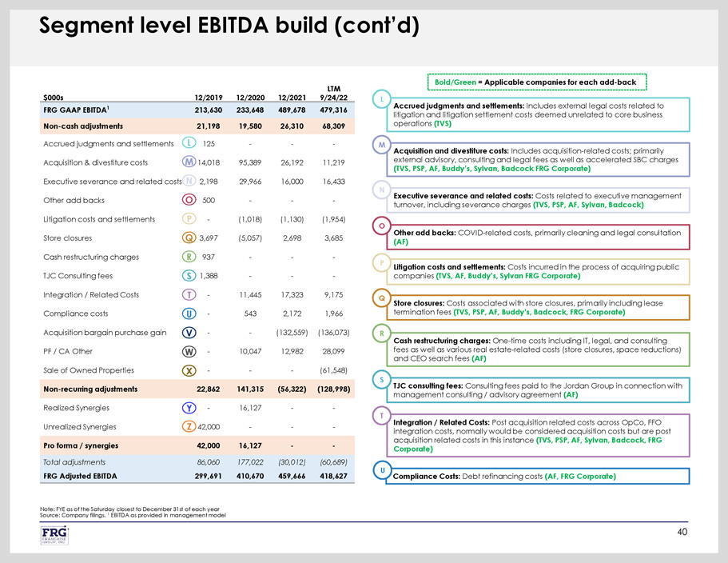This screenshot has width=728, height=563.
Task: Select the W badge next to PF / CA Other
Action: 189,351
